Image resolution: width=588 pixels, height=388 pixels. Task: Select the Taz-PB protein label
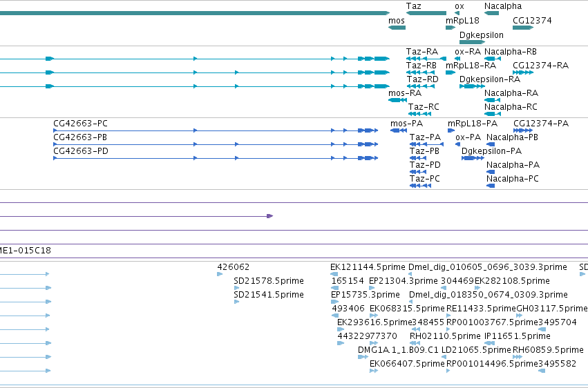(x=424, y=151)
